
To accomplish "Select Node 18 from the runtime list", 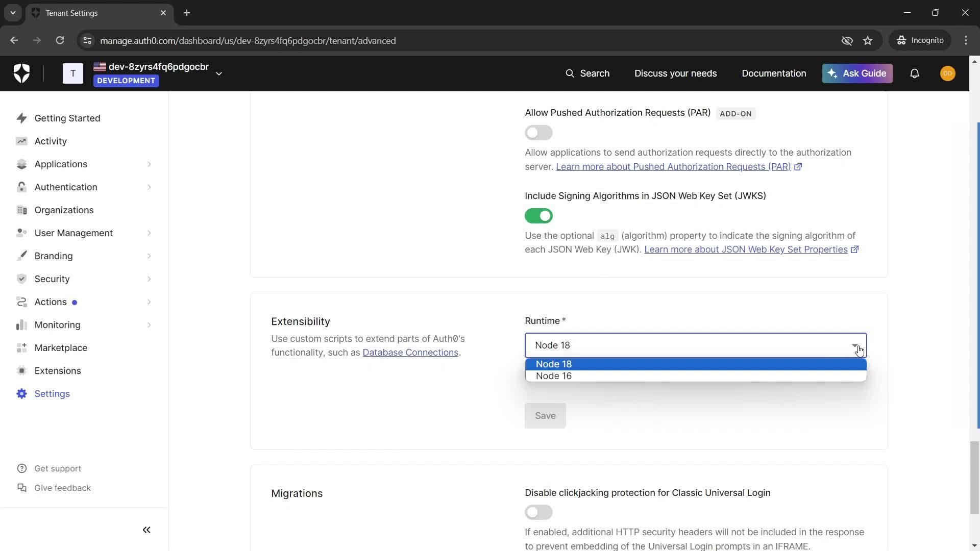I will tap(696, 364).
